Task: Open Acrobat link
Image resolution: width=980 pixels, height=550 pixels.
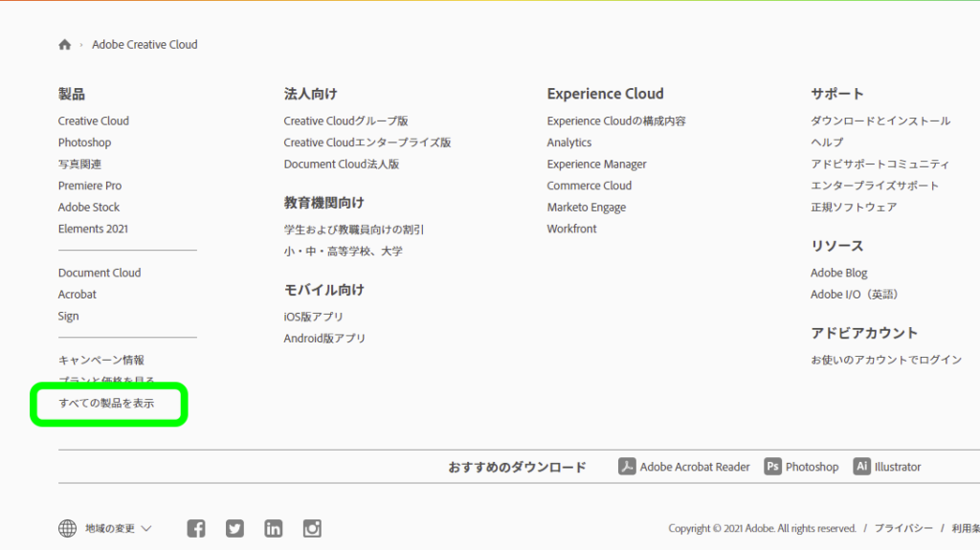Action: (x=77, y=295)
